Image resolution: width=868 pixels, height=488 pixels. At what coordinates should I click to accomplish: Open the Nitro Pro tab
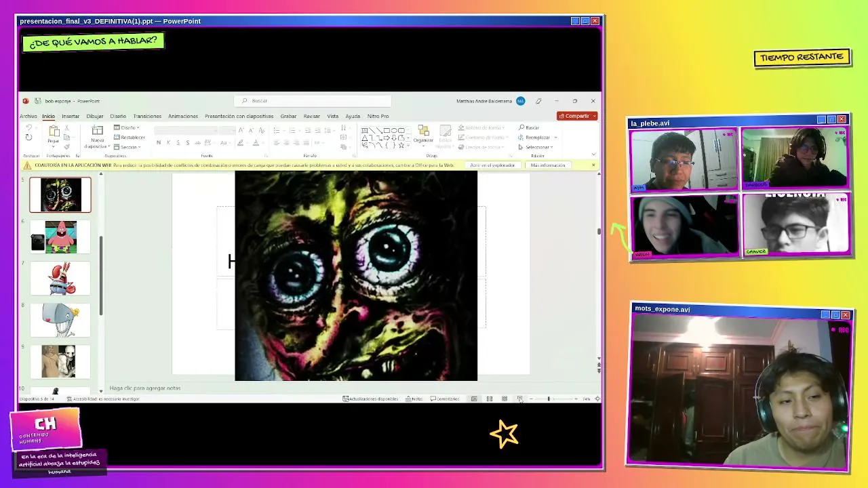coord(378,116)
